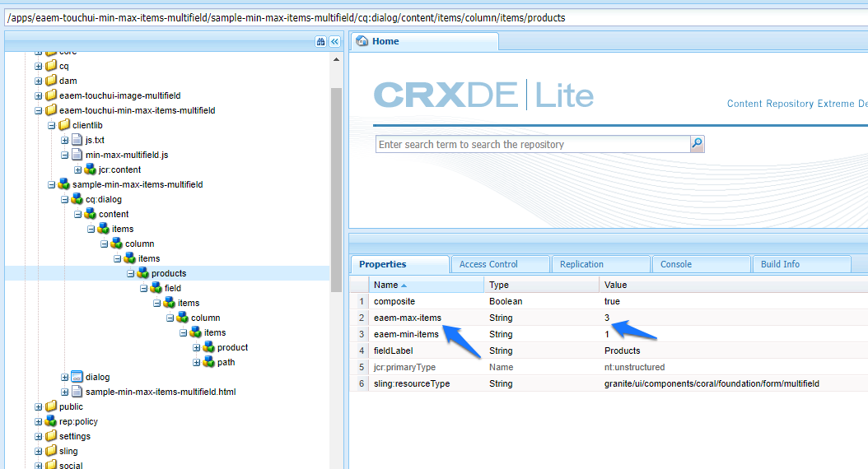
Task: Click the products node icon
Action: coord(143,273)
